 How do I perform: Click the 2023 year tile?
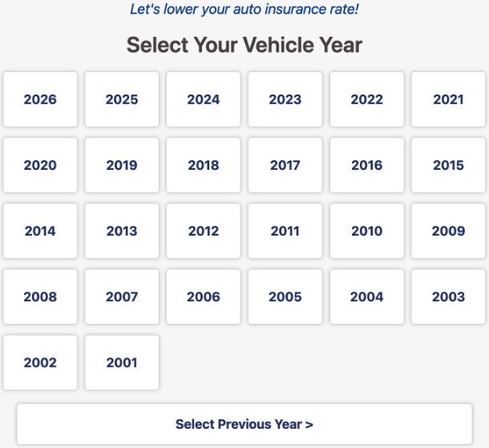285,99
